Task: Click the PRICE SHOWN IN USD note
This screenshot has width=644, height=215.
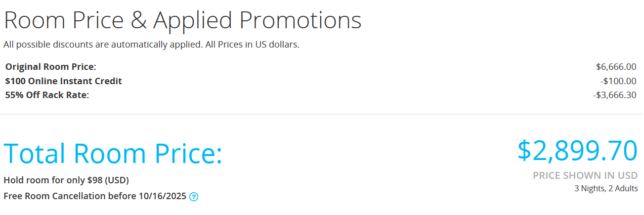Action: pyautogui.click(x=585, y=175)
